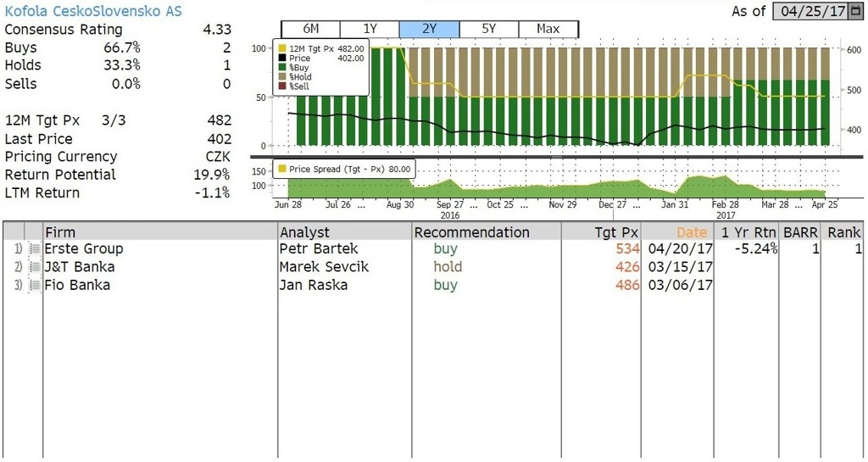Select the 2Y chart range tab

click(x=430, y=30)
